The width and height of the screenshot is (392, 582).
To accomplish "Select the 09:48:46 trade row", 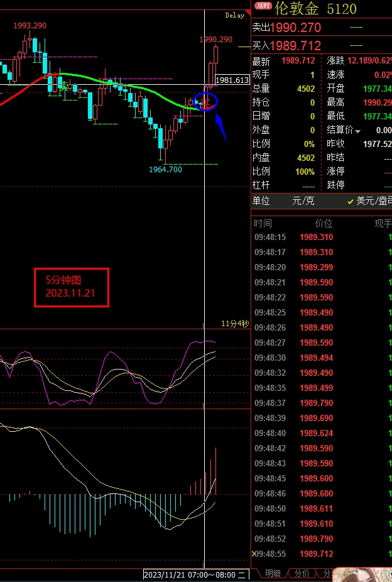I will pyautogui.click(x=322, y=493).
